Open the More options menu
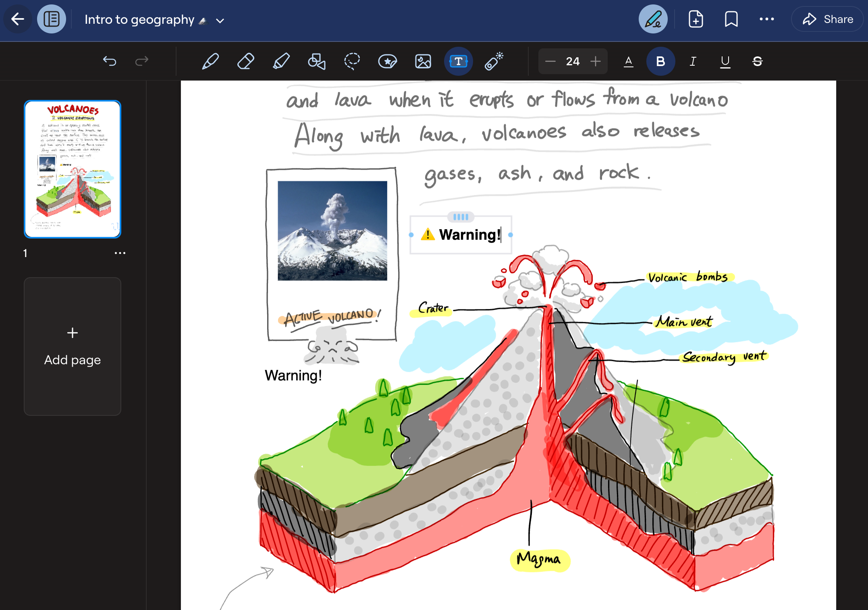The image size is (868, 610). coord(768,19)
